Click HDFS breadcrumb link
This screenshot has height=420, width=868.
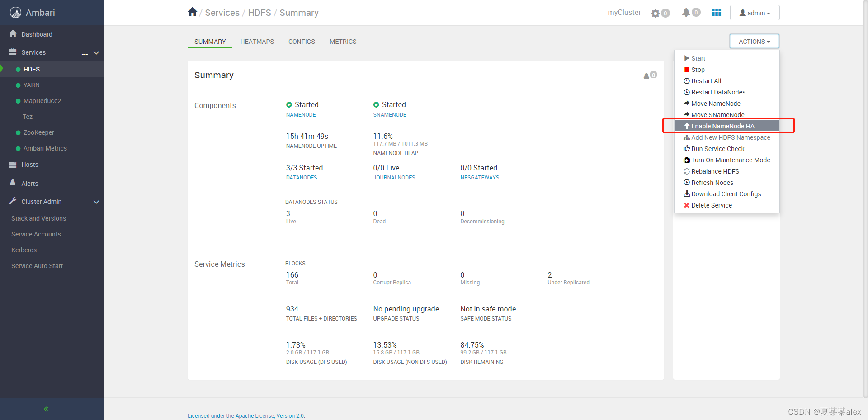pyautogui.click(x=259, y=13)
